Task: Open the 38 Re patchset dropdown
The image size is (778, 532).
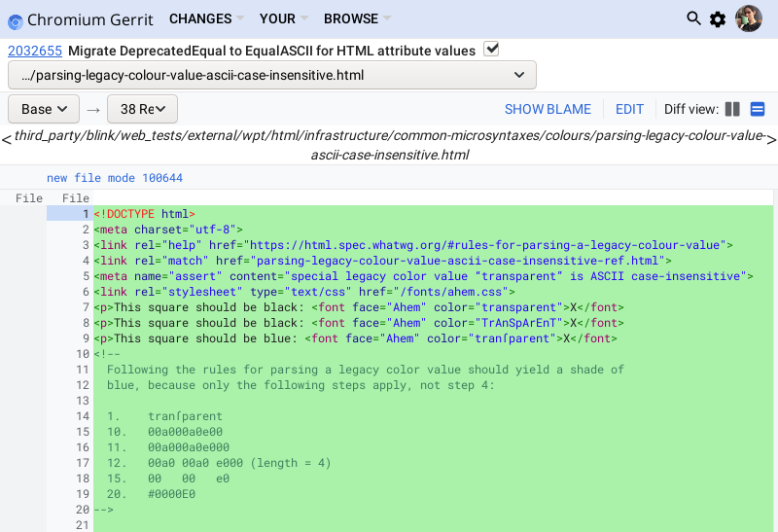Action: (142, 109)
